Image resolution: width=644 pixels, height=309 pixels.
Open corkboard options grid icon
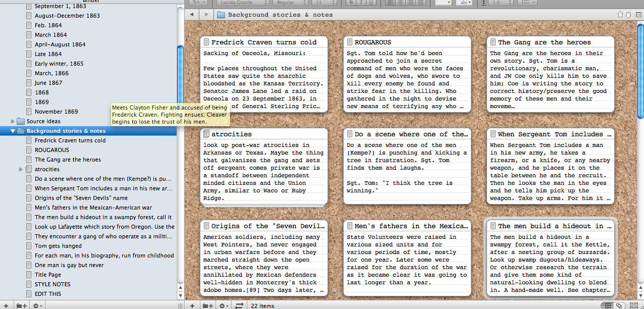(x=634, y=305)
